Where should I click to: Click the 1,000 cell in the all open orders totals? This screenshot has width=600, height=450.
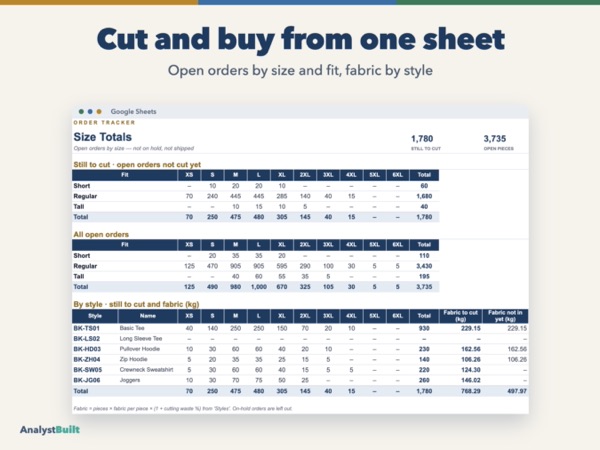259,287
